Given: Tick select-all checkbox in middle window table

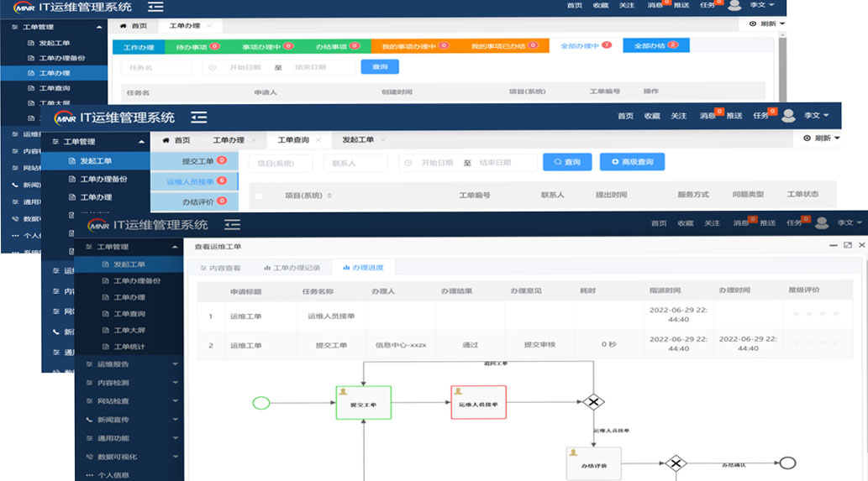Looking at the screenshot, I should [x=259, y=196].
